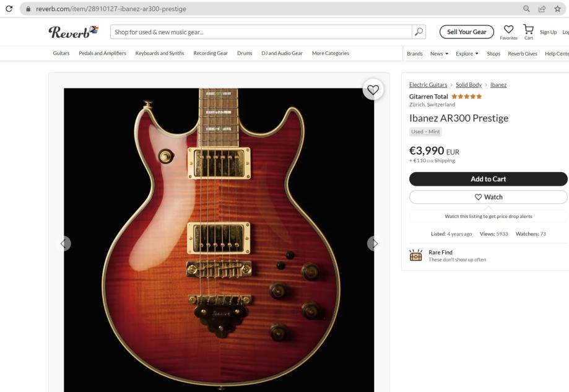
Task: Open the Keyboards and Synths category
Action: pyautogui.click(x=160, y=53)
